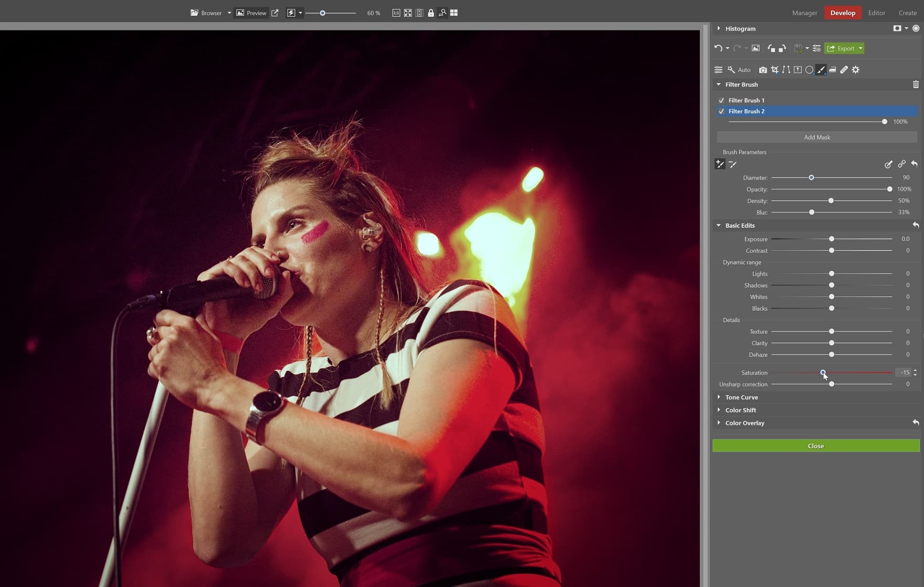Set zoom to 1:1 view
Viewport: 924px width, 587px height.
(x=396, y=13)
